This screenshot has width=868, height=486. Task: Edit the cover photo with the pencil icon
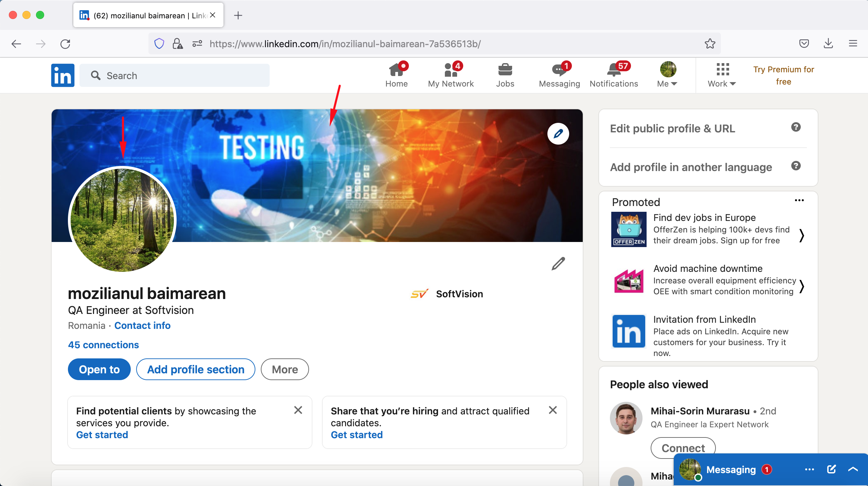[558, 133]
